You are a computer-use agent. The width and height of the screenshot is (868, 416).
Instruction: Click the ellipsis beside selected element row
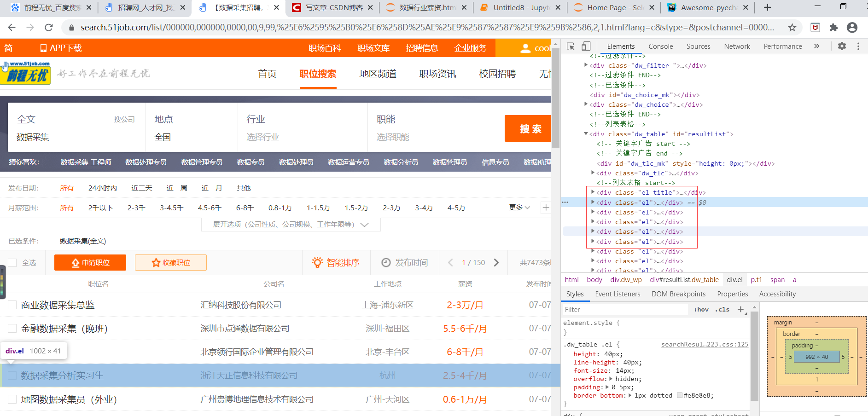(x=565, y=202)
